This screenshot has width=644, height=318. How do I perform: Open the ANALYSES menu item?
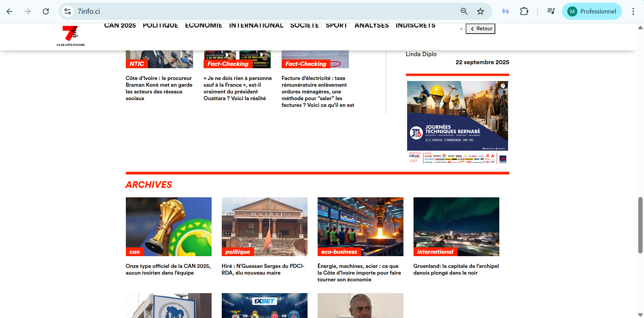[x=371, y=26]
